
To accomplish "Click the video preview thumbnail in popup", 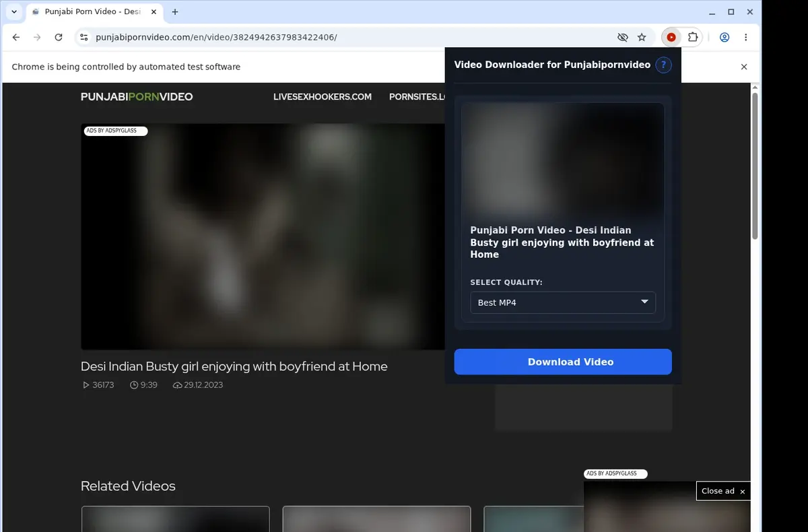I will pyautogui.click(x=563, y=160).
